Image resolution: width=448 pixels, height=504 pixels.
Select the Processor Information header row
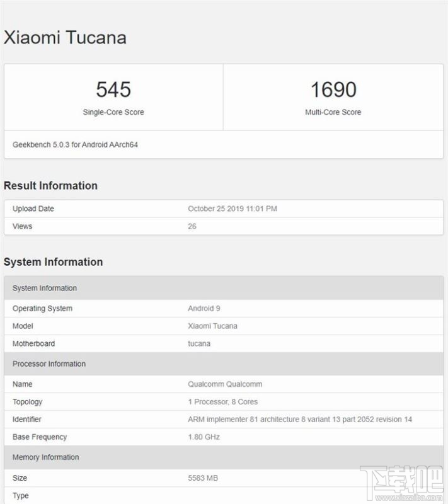[x=224, y=364]
